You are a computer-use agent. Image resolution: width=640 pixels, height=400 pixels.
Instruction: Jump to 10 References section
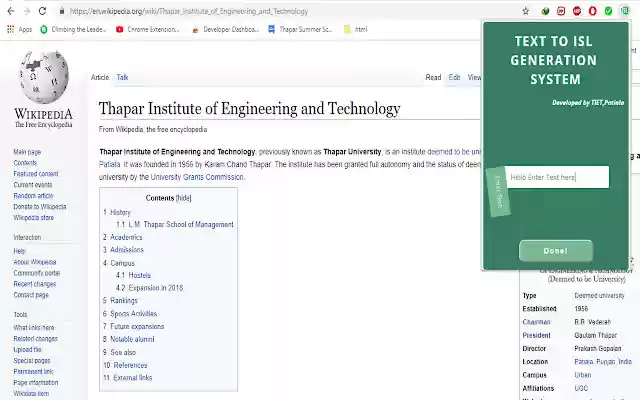tap(125, 365)
